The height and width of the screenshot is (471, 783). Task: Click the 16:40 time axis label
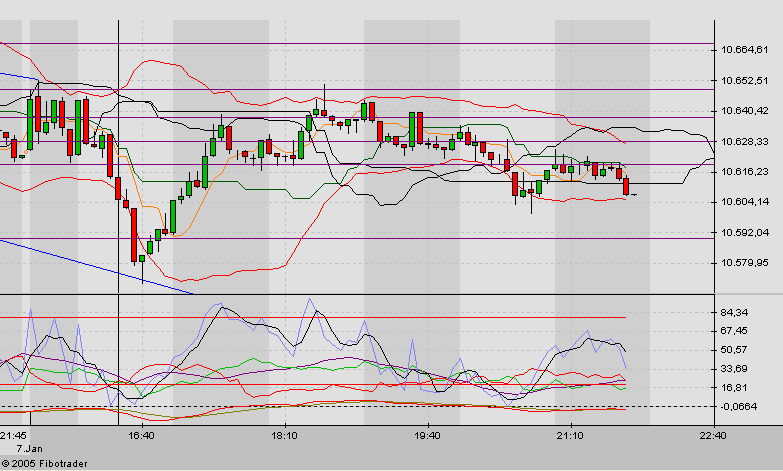click(x=141, y=436)
